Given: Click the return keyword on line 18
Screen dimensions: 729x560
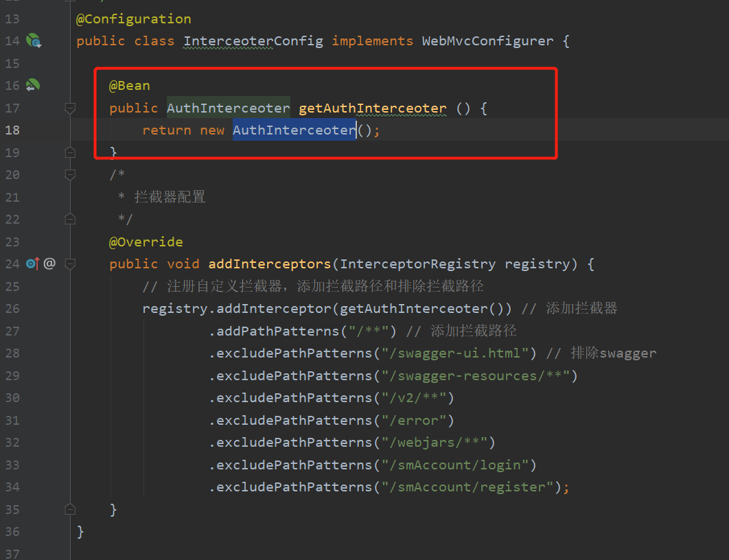Looking at the screenshot, I should tap(167, 130).
